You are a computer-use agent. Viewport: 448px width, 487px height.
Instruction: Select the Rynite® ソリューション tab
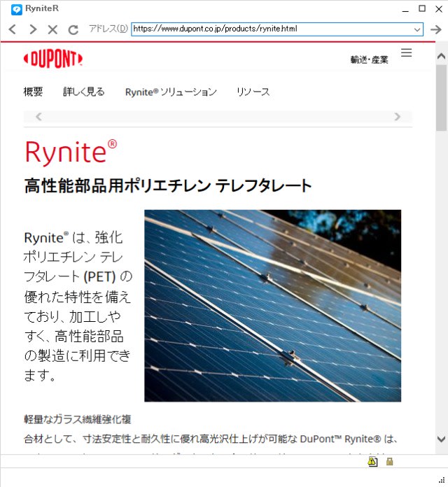coord(171,92)
